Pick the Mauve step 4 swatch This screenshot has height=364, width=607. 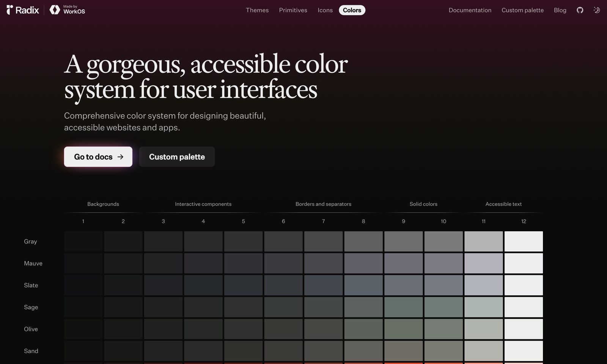point(203,264)
